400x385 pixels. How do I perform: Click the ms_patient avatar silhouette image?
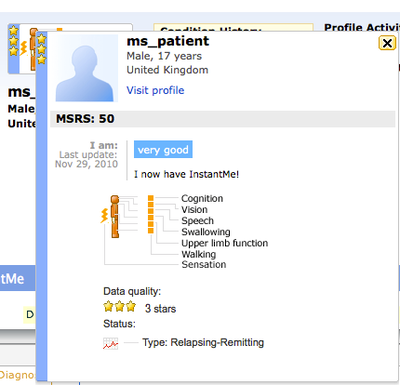point(86,68)
